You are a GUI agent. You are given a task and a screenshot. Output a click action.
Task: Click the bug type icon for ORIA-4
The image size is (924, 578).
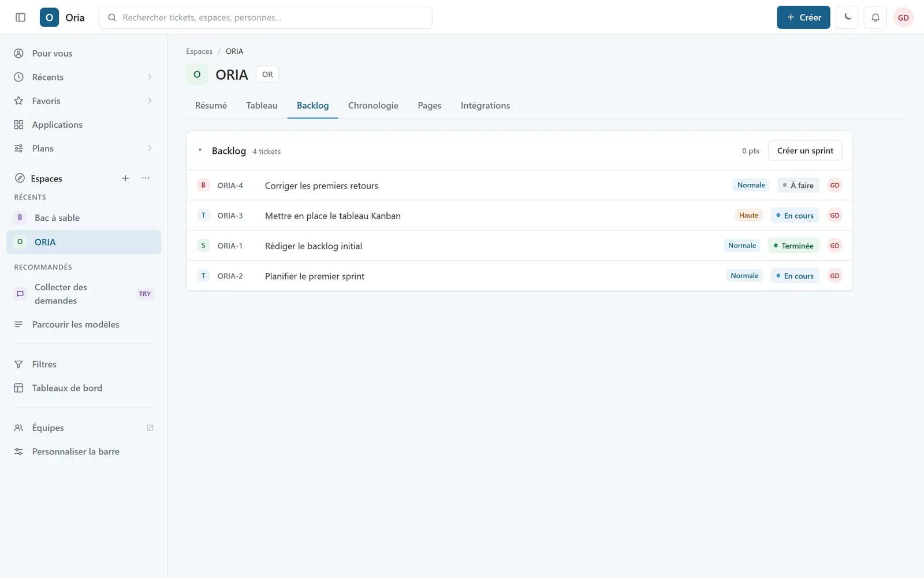click(203, 185)
